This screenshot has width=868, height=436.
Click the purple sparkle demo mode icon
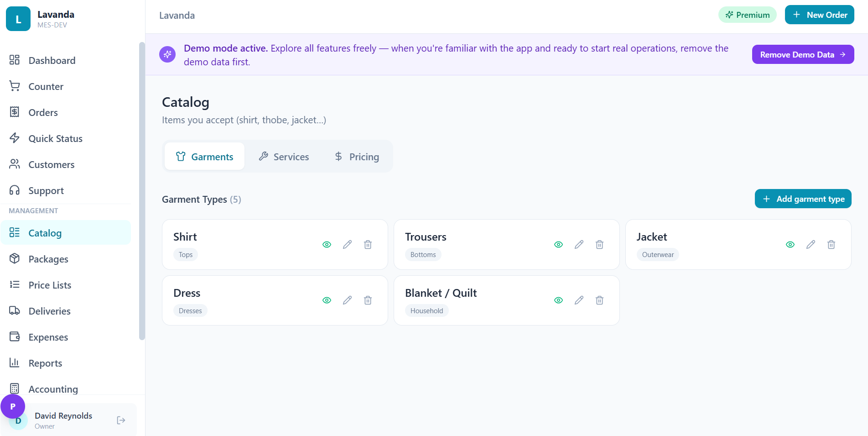pos(167,55)
